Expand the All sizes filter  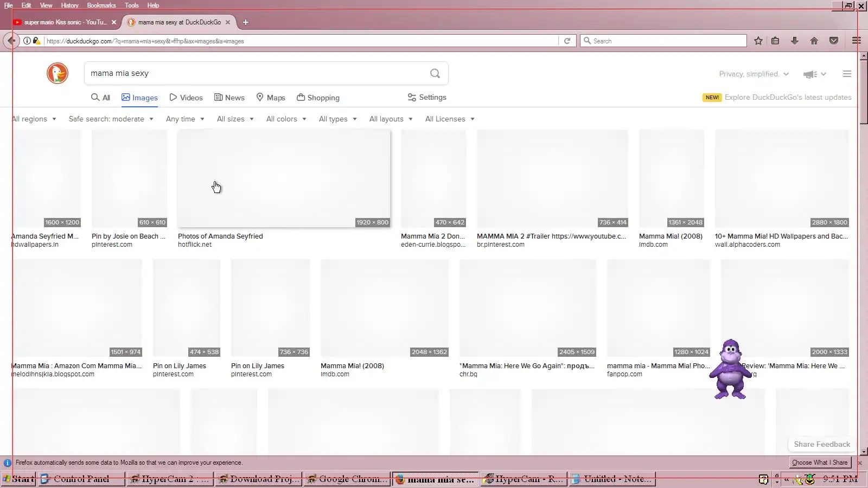235,119
